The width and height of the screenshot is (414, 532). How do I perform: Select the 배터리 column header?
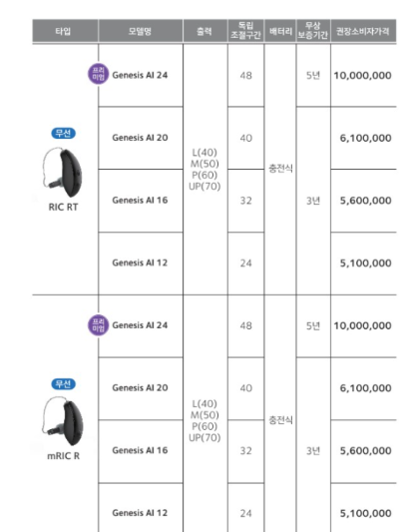coord(280,31)
